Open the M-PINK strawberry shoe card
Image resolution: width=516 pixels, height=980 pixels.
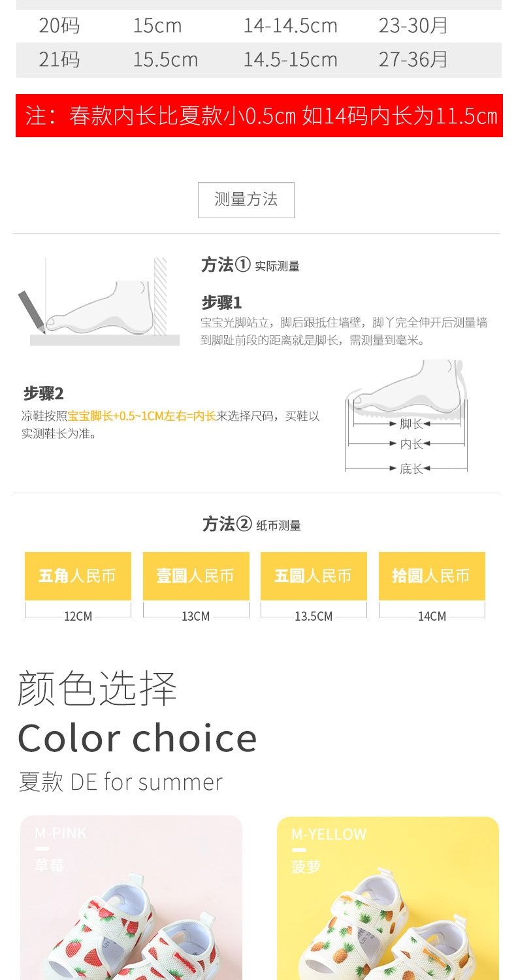(131, 898)
